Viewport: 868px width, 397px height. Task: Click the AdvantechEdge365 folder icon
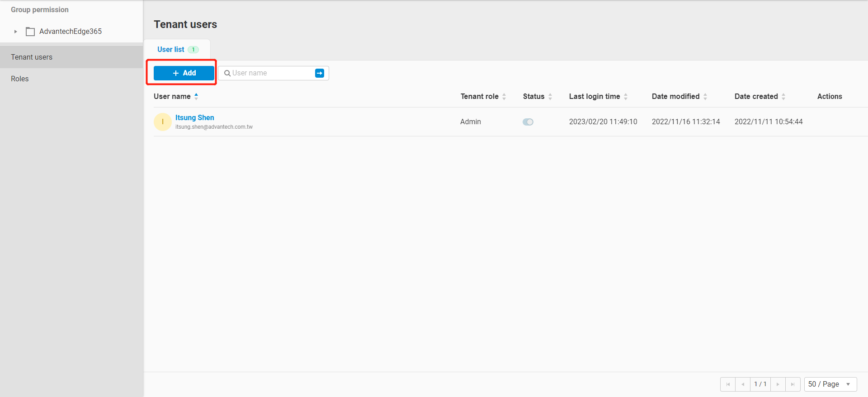[30, 32]
